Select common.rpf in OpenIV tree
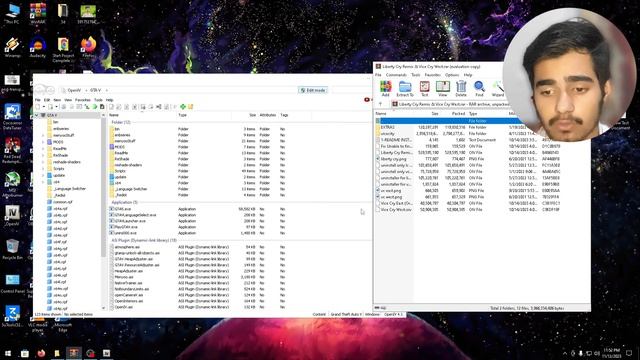The image size is (640, 360). (x=60, y=202)
